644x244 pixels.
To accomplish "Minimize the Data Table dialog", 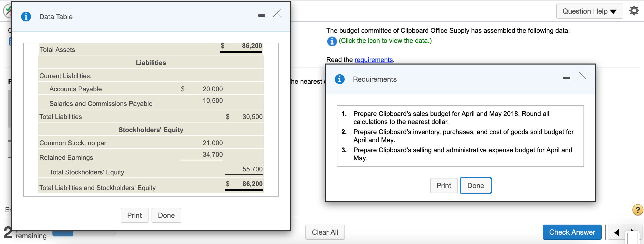I will pos(261,15).
